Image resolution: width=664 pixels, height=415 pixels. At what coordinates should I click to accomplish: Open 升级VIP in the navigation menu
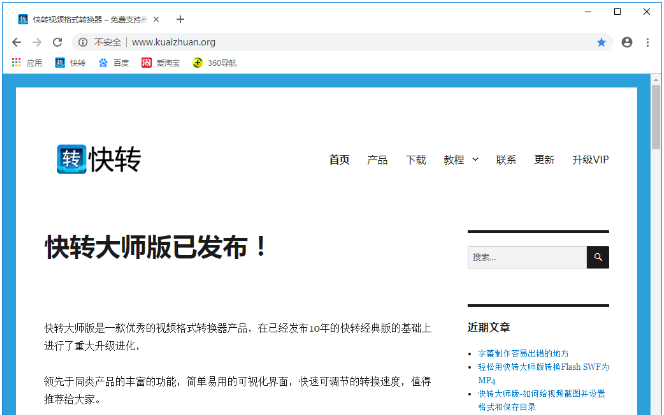tap(591, 160)
